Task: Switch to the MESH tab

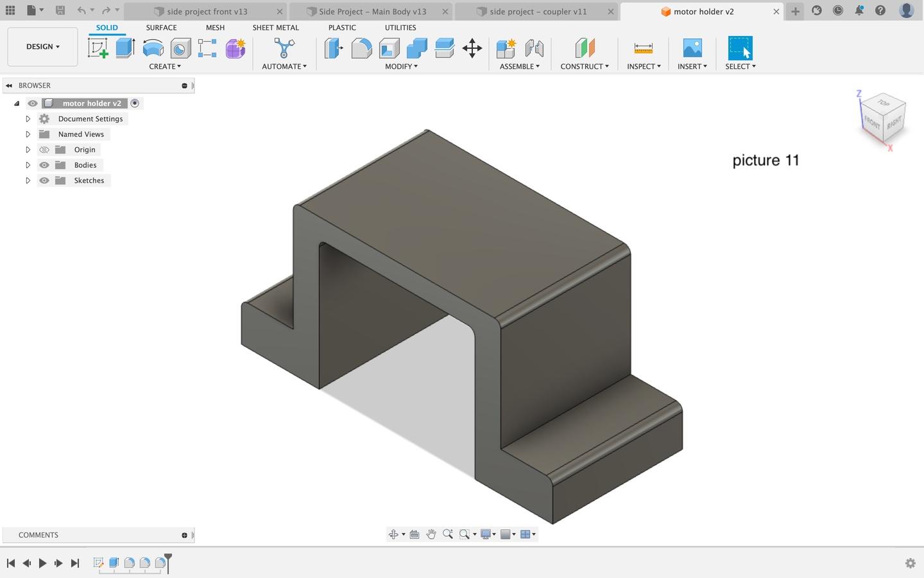Action: coord(215,28)
